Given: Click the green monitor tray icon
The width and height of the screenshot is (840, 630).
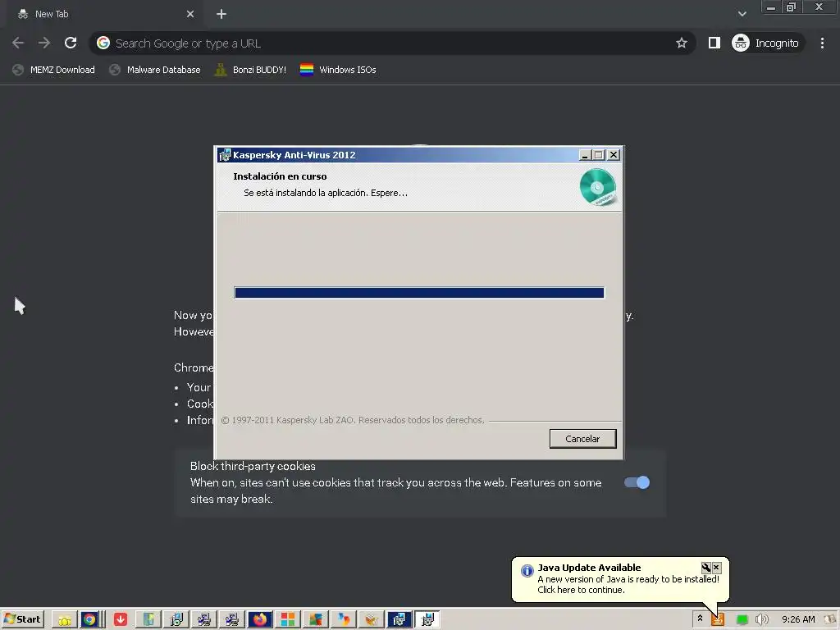Looking at the screenshot, I should 742,620.
